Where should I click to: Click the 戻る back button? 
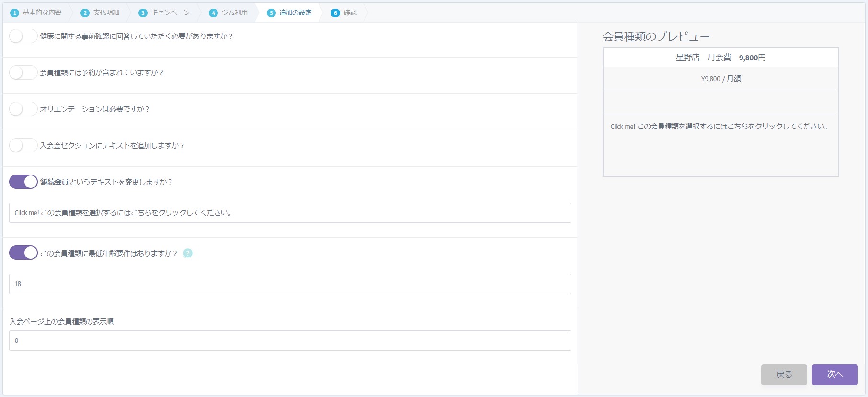(784, 374)
